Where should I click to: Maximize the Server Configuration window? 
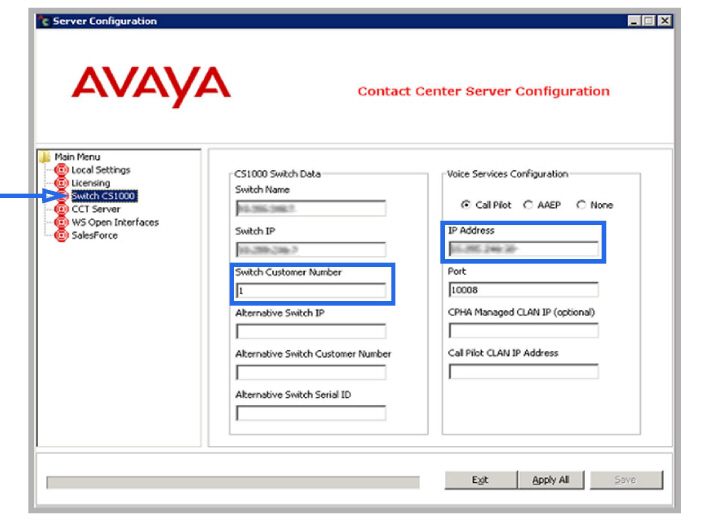click(649, 21)
